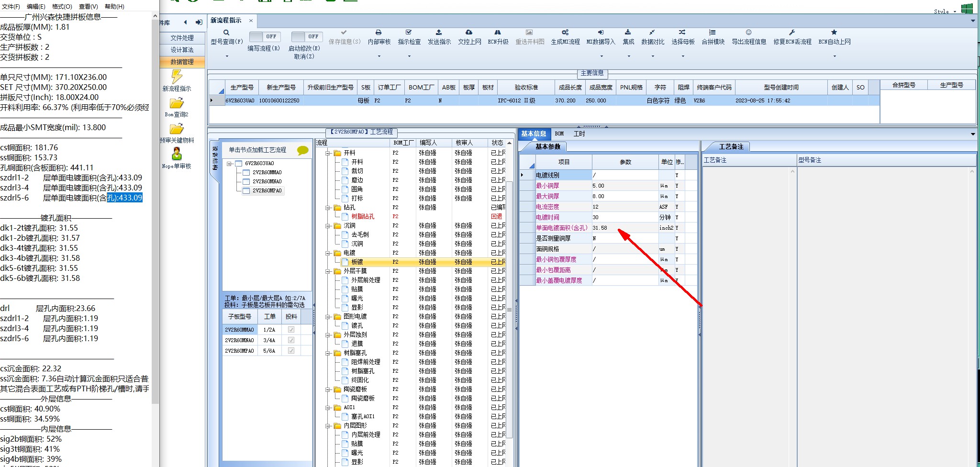
Task: Click the 生产型号 column header
Action: 242,87
